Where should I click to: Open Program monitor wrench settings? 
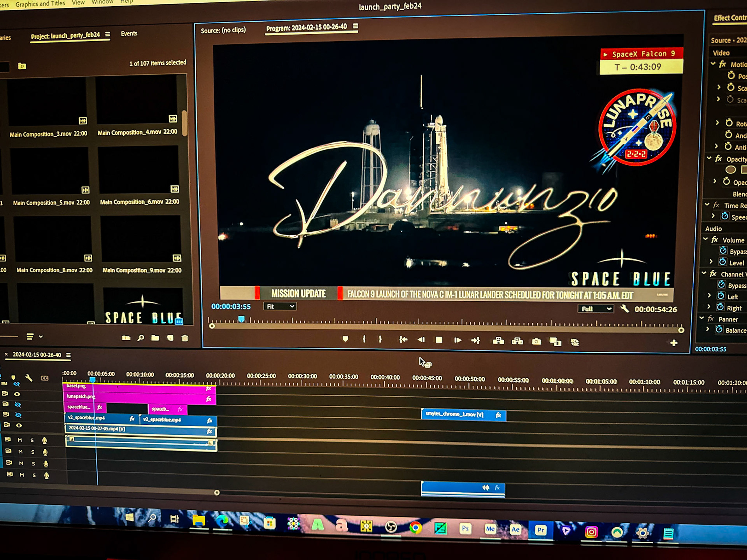624,309
